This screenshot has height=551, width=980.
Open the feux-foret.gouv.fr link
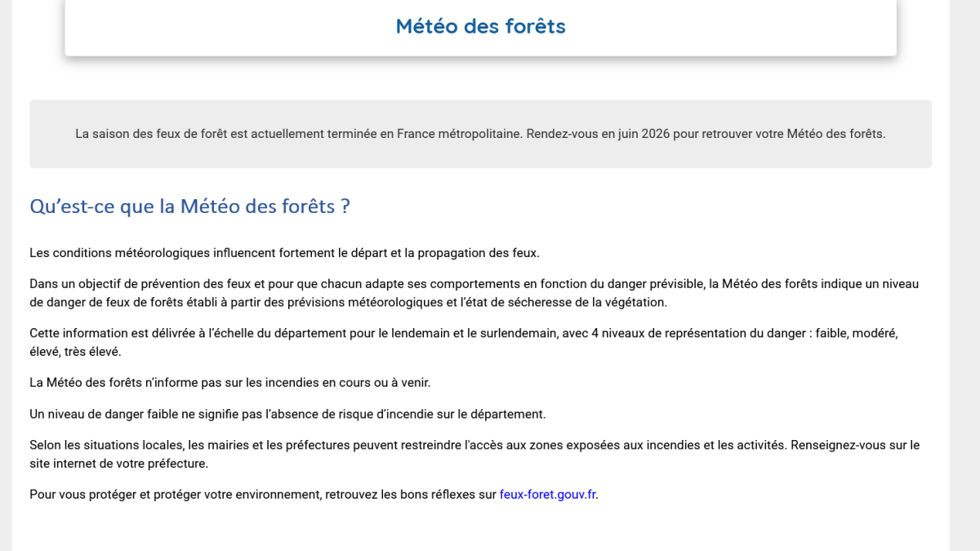pos(547,495)
